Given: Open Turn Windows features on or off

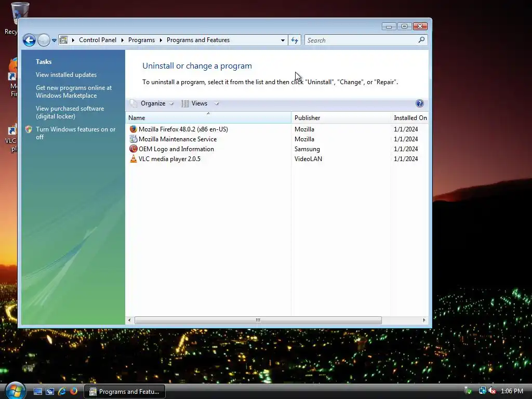Looking at the screenshot, I should click(x=75, y=133).
